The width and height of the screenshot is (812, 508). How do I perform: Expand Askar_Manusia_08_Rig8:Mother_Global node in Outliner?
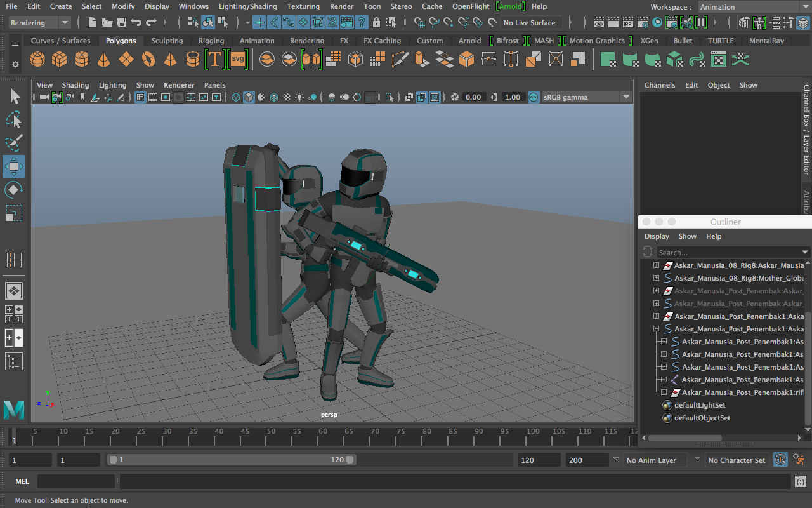(657, 278)
